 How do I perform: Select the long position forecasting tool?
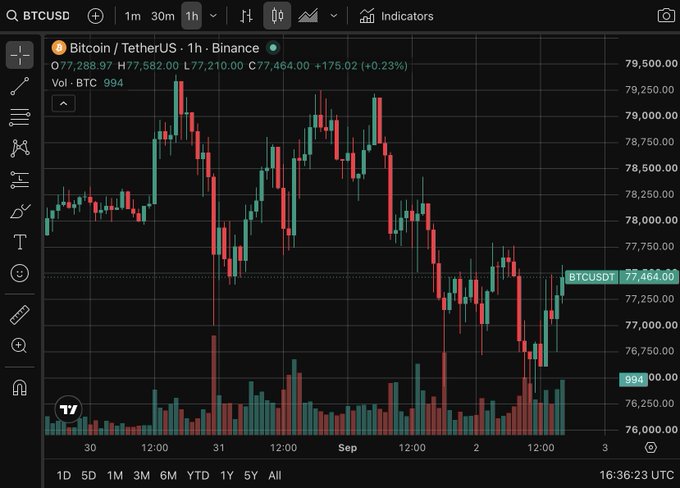pyautogui.click(x=20, y=180)
